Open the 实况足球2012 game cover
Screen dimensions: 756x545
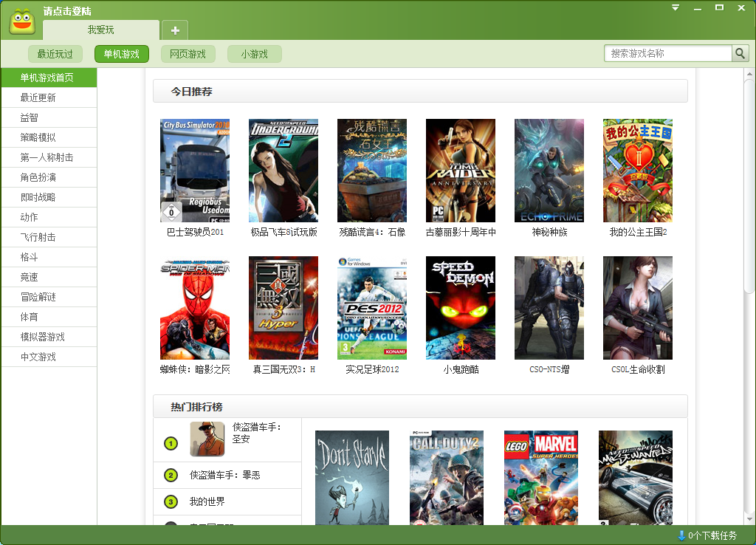pos(371,308)
